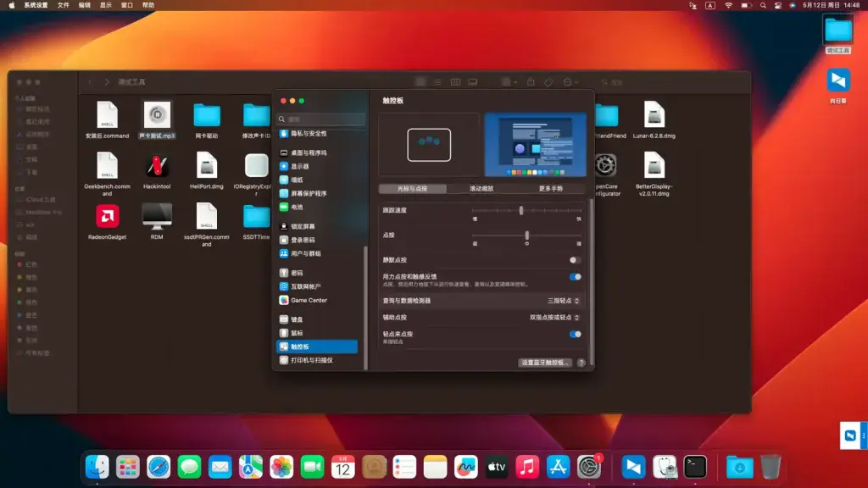This screenshot has width=868, height=488.
Task: Select RadeonGadget app in the Finder window
Action: (x=108, y=222)
